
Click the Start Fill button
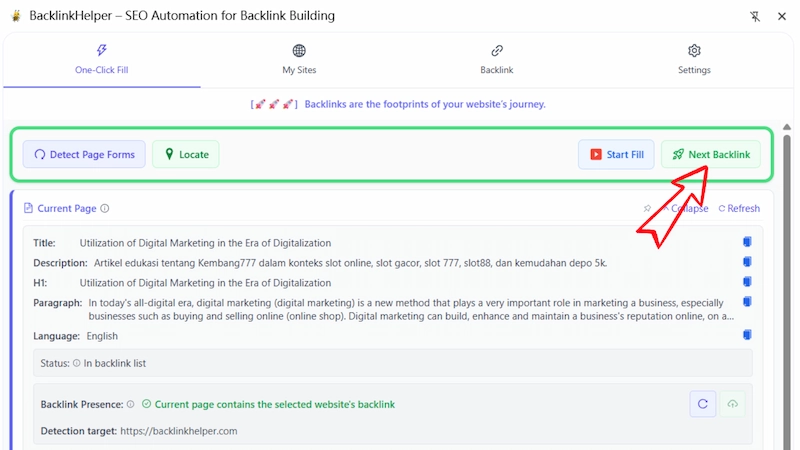click(615, 154)
